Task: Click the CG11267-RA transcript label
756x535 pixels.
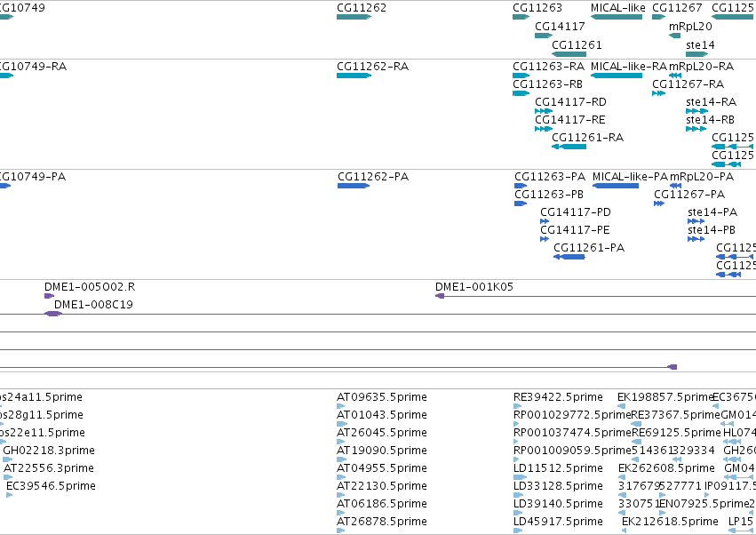Action: click(688, 84)
